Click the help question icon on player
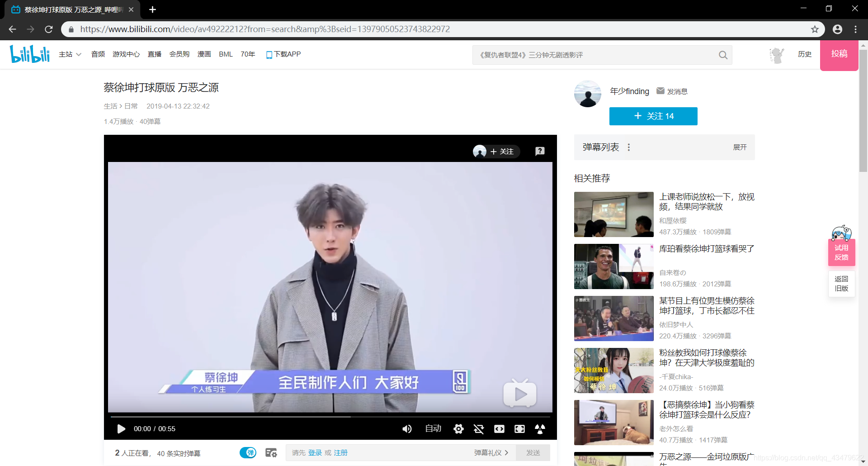Viewport: 868px width, 466px height. 540,151
